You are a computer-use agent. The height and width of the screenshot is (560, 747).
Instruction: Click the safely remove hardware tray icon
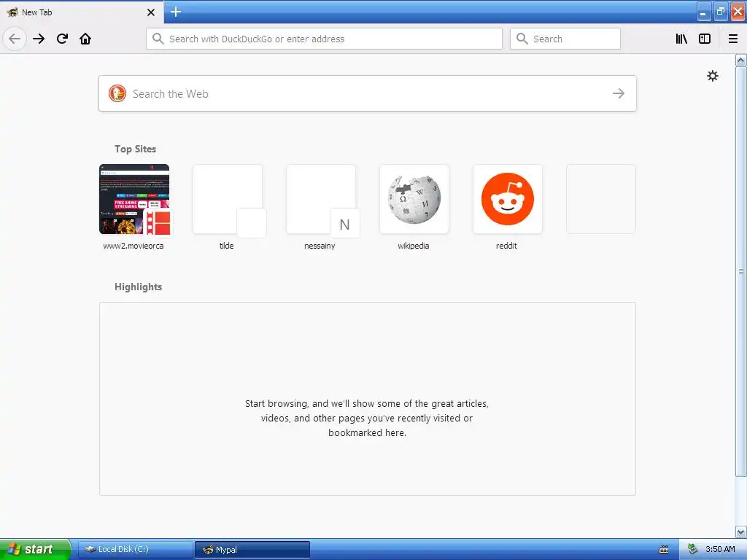pyautogui.click(x=693, y=549)
